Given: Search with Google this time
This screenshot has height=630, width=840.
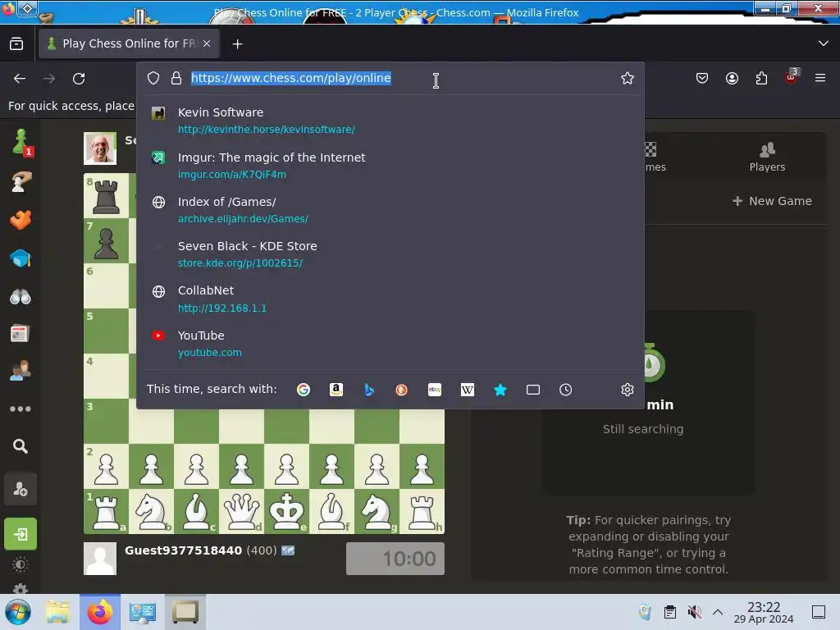Looking at the screenshot, I should click(x=304, y=390).
